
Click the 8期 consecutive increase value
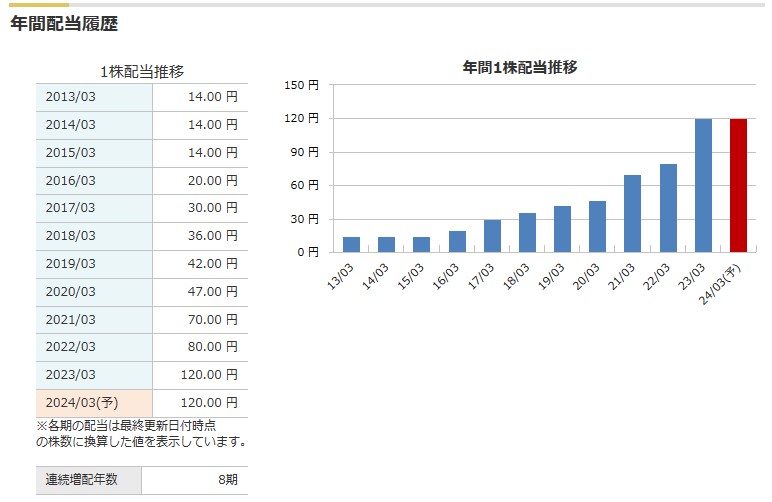pos(228,480)
